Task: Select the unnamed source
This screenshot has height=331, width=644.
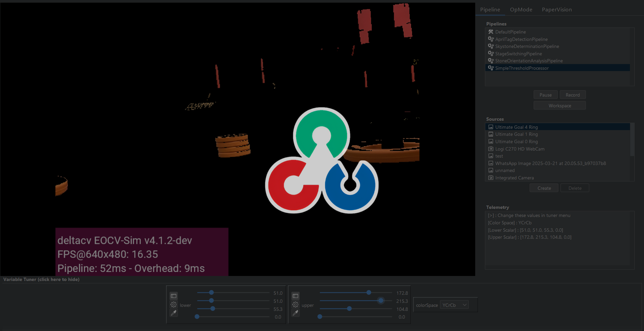Action: [558, 170]
